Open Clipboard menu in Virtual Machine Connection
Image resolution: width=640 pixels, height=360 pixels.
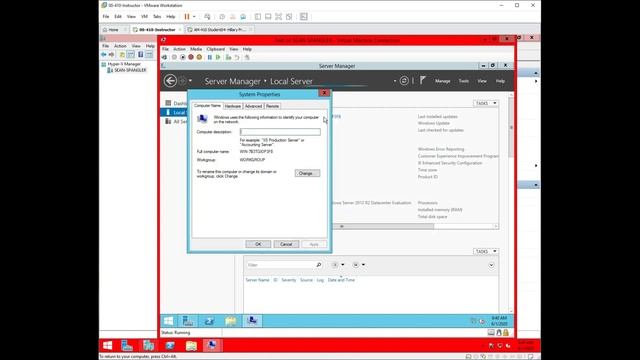pyautogui.click(x=216, y=49)
